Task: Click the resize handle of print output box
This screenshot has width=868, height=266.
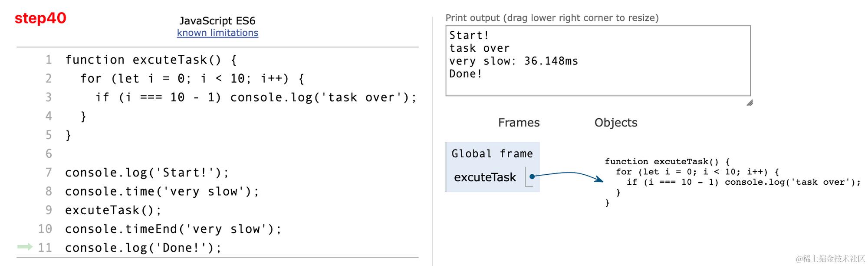Action: (749, 103)
